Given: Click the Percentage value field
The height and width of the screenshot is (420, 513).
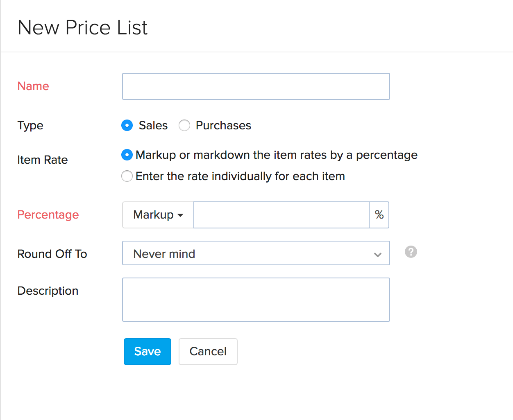Looking at the screenshot, I should (x=281, y=215).
